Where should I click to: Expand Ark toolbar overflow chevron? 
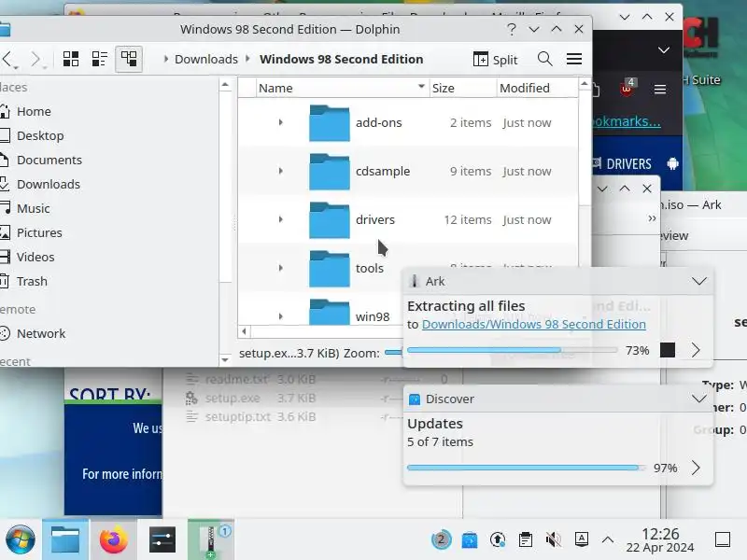tap(652, 218)
